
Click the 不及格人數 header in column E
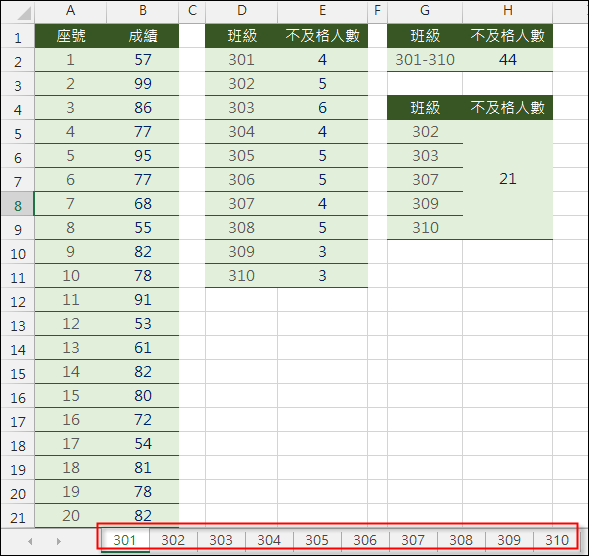tap(323, 36)
